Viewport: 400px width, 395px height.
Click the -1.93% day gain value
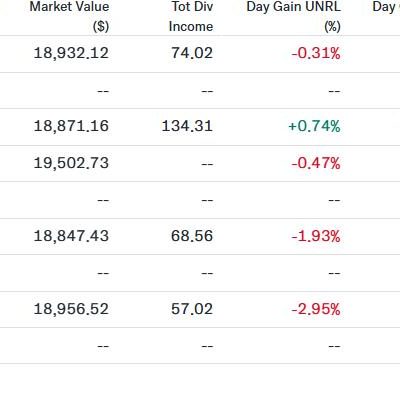[316, 236]
